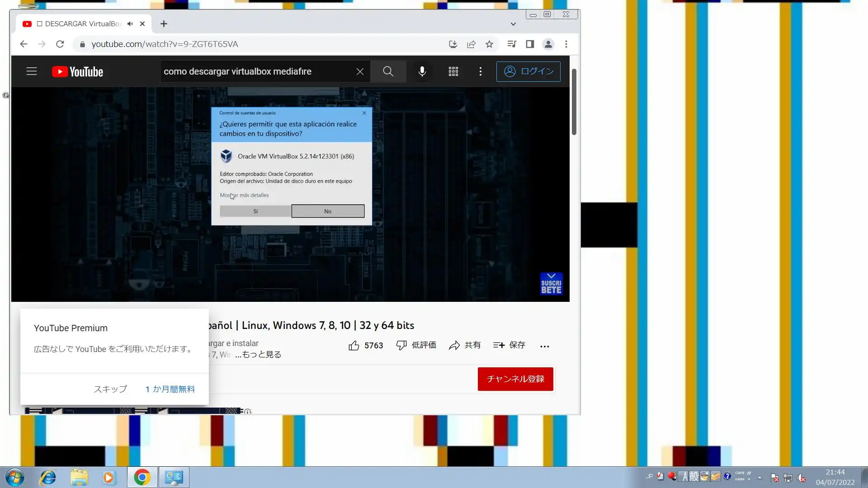The image size is (868, 488).
Task: Open Chrome's three-dot main menu
Action: [566, 44]
